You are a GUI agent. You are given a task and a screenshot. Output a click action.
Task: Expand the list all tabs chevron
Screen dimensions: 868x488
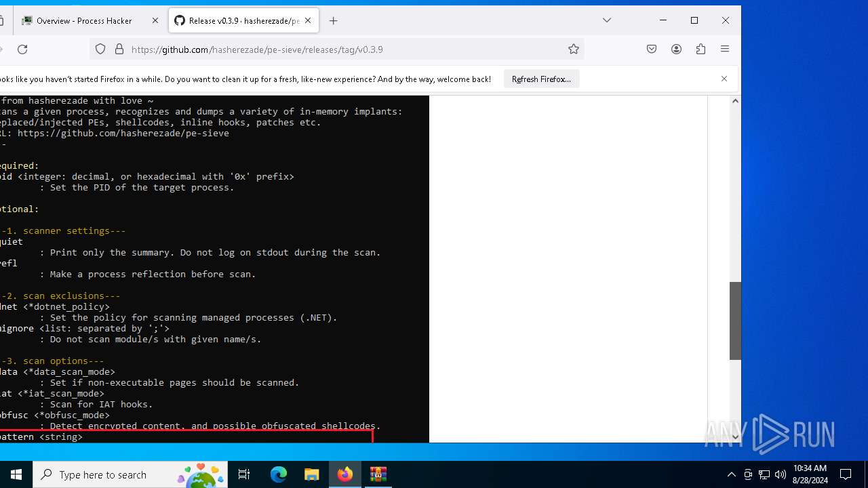pyautogui.click(x=607, y=20)
